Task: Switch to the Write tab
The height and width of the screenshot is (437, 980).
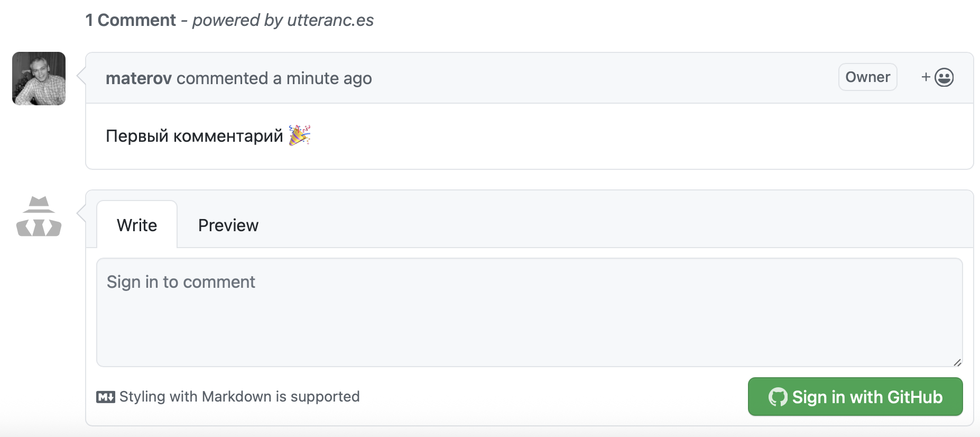Action: pos(137,225)
